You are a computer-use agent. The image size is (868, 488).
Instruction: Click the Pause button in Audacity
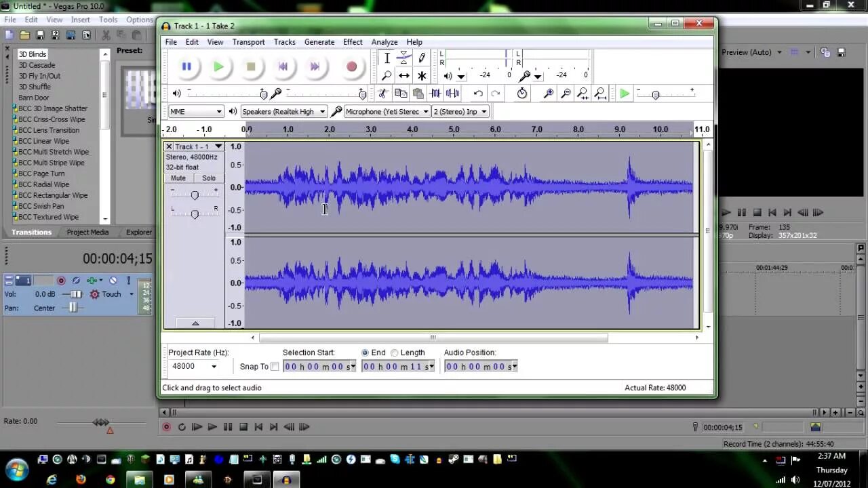coord(186,66)
